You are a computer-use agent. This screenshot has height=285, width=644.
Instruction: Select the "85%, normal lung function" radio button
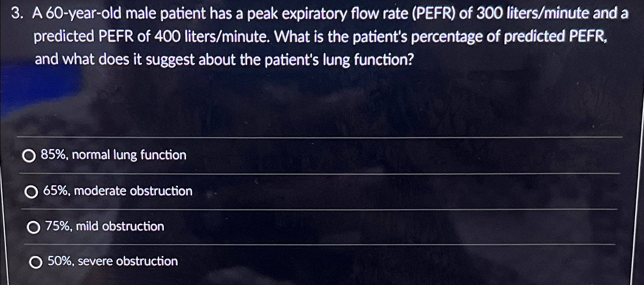click(x=29, y=155)
